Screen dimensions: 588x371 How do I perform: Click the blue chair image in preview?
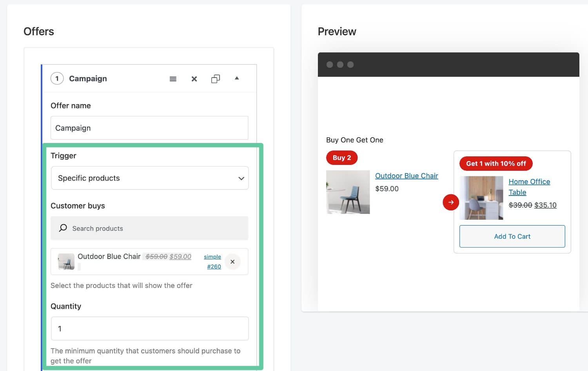pos(348,192)
